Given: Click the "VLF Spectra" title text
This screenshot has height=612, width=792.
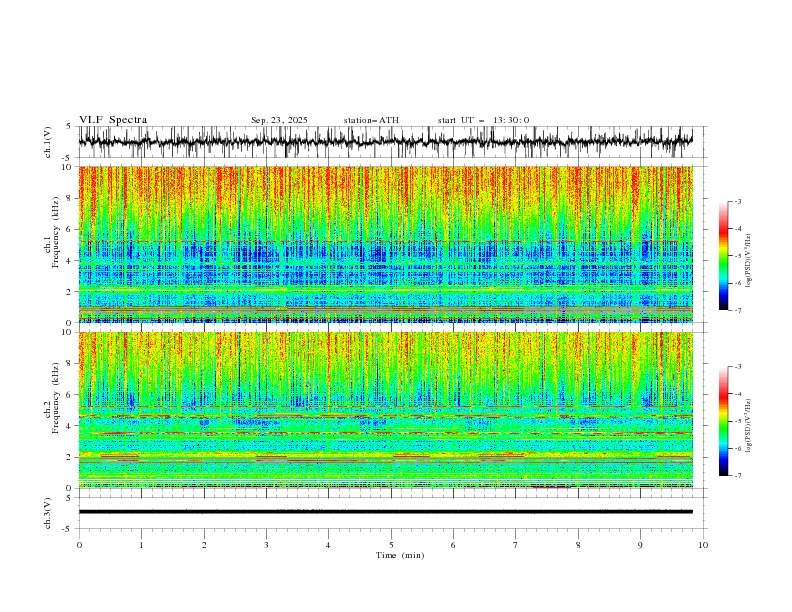Looking at the screenshot, I should pyautogui.click(x=113, y=120).
